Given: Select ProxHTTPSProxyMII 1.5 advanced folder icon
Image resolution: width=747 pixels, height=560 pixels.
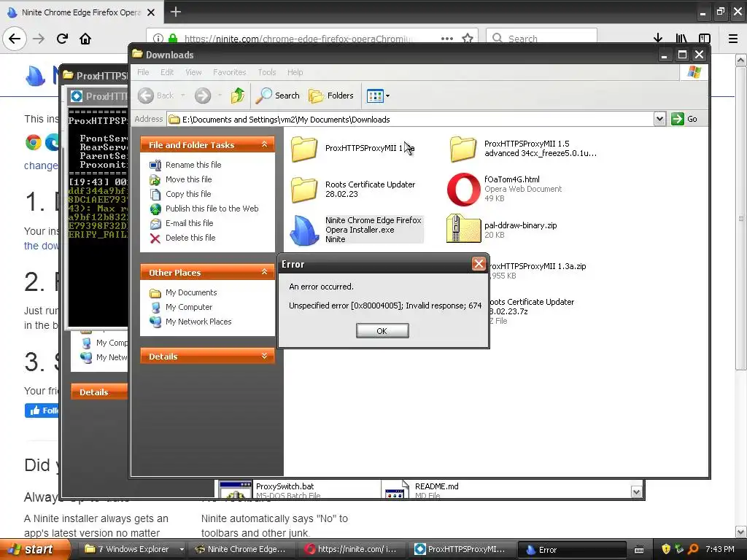Looking at the screenshot, I should 463,149.
